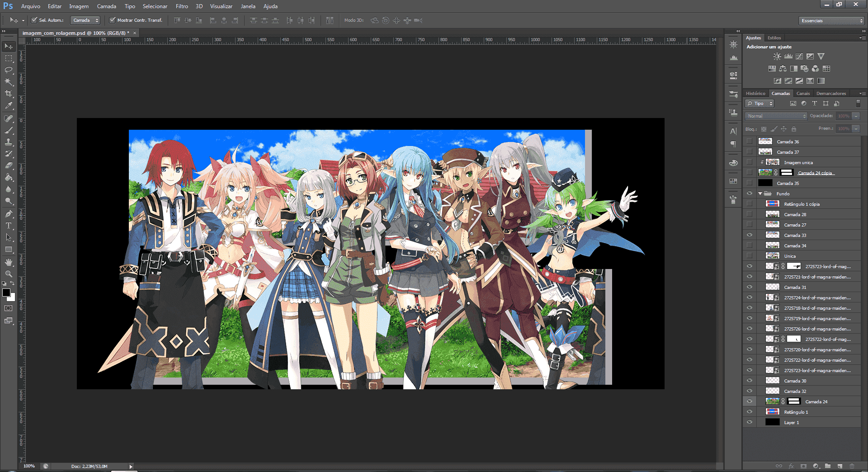
Task: Uncheck the Sel. Autom. checkbox
Action: click(x=34, y=20)
